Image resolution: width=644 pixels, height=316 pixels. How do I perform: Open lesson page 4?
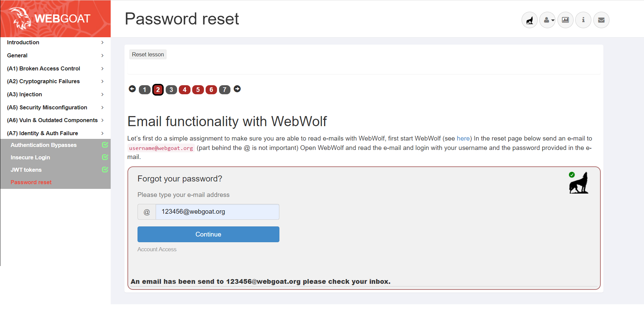(184, 90)
